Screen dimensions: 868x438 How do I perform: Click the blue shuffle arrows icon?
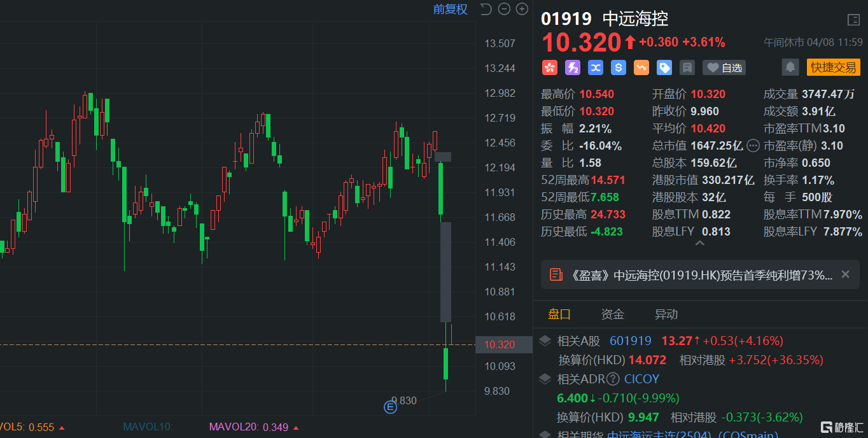[596, 67]
